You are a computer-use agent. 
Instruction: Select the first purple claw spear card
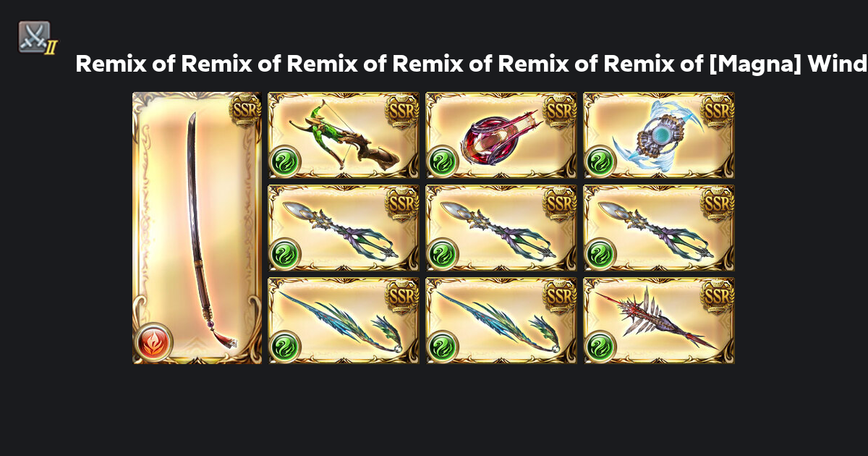(344, 228)
